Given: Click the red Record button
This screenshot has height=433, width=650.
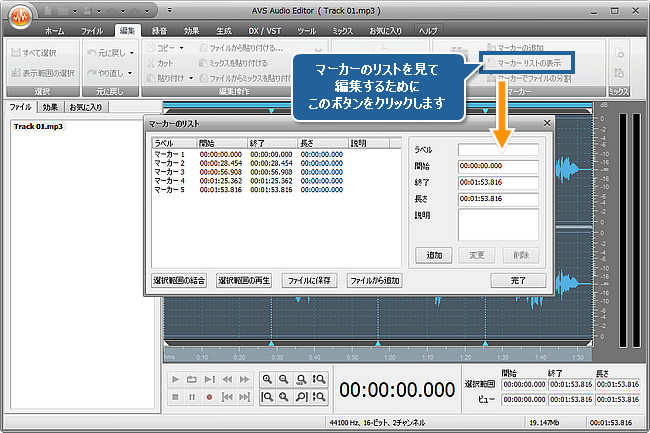Looking at the screenshot, I should point(209,397).
